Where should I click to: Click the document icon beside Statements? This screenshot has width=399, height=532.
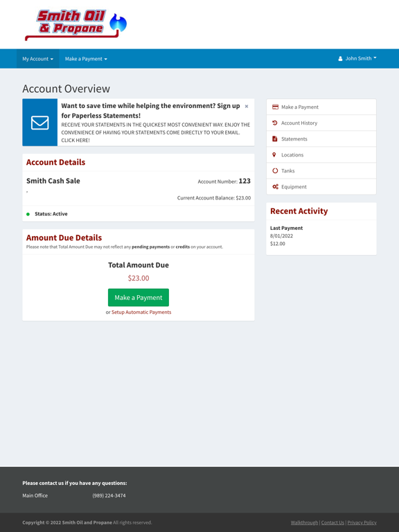[x=274, y=139]
